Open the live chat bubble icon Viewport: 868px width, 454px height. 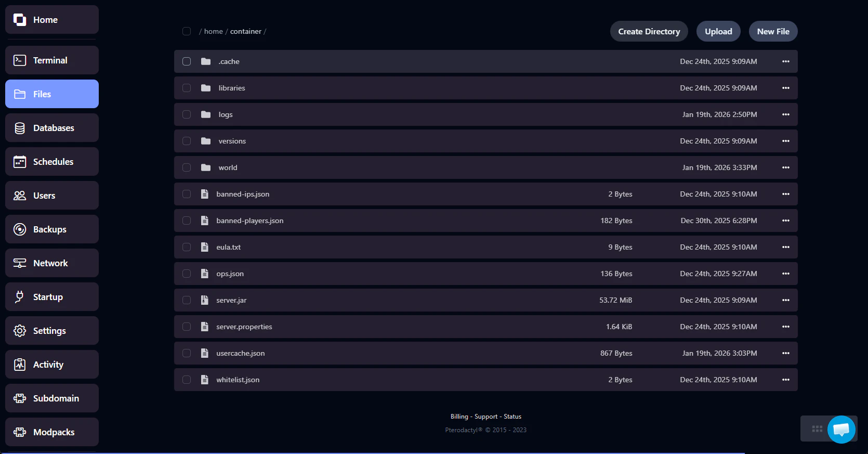(841, 429)
